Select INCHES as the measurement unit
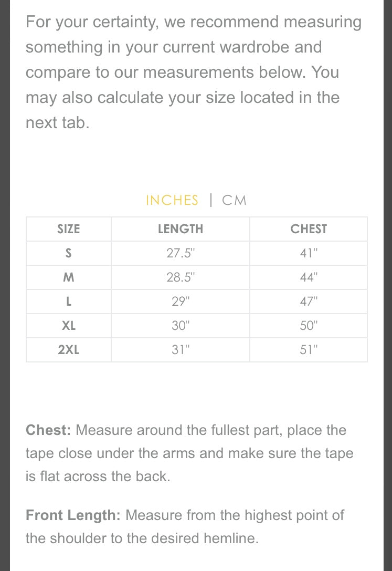This screenshot has height=571, width=392. [172, 200]
